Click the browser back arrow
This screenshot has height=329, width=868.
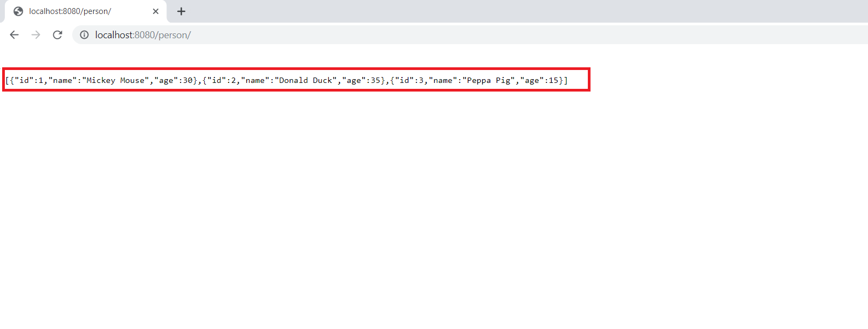[15, 35]
